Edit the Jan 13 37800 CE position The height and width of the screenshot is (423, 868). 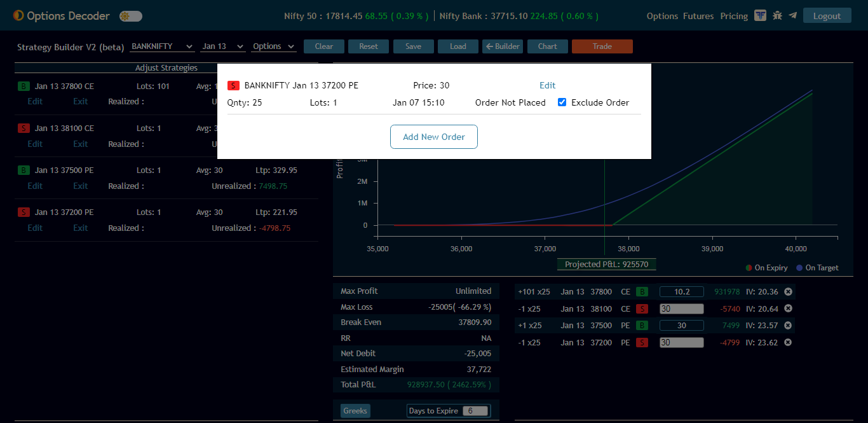click(35, 101)
